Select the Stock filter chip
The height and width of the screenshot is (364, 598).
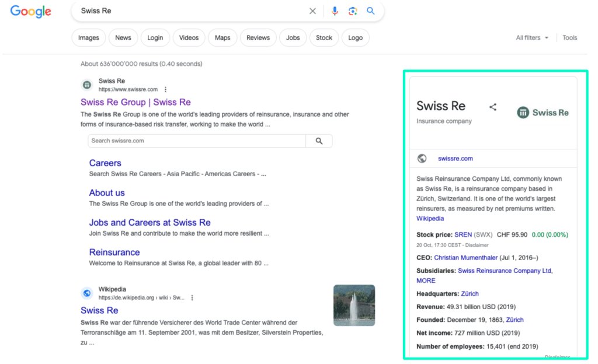324,38
